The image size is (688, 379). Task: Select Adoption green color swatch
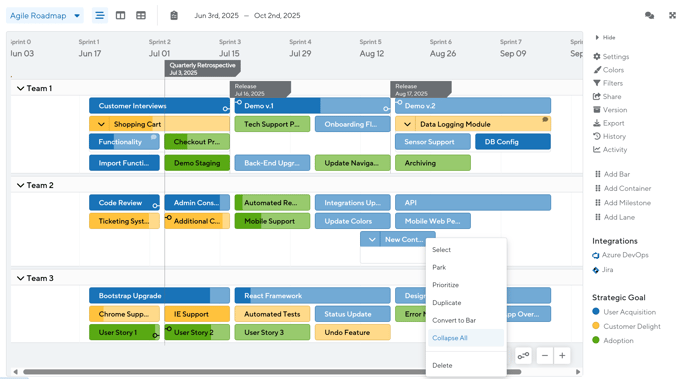pyautogui.click(x=595, y=340)
